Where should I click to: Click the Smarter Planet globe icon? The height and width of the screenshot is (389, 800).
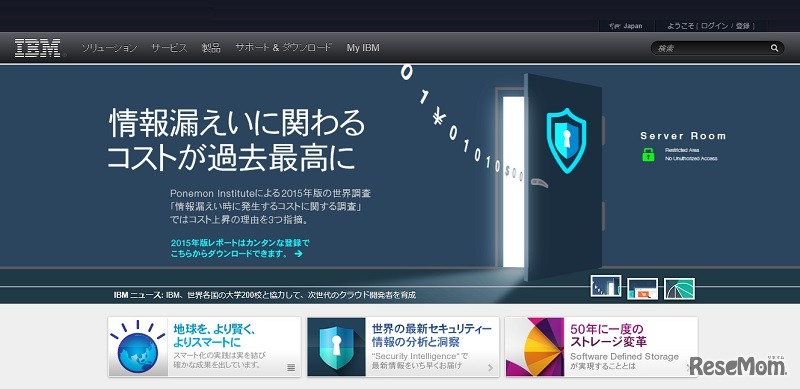138,347
